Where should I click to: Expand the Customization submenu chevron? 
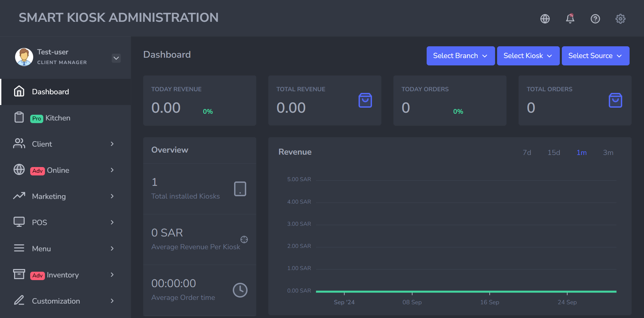112,301
